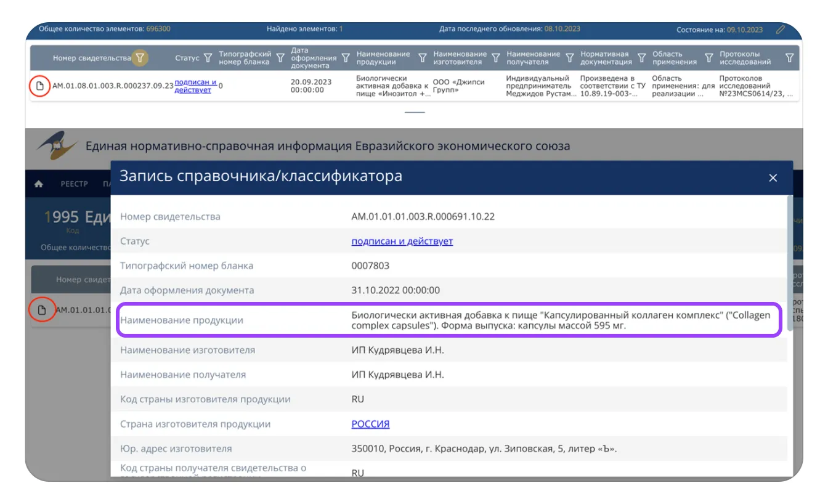This screenshot has height=504, width=828.
Task: Click the Протоколов исследований №23MCS0614/23 cell
Action: pos(758,86)
